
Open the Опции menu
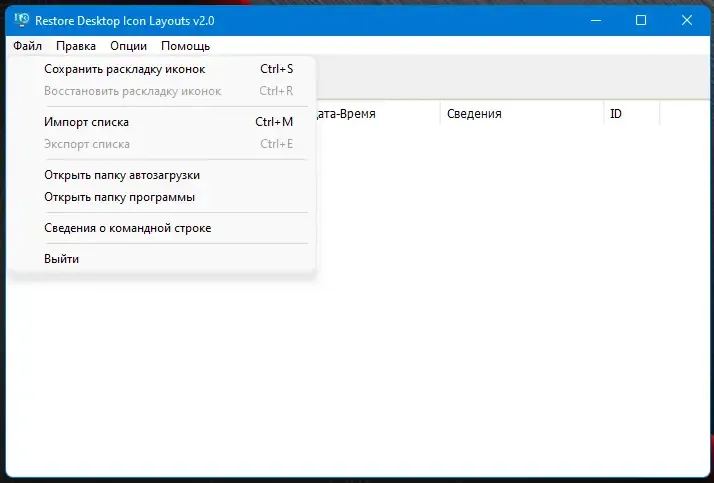pyautogui.click(x=128, y=46)
